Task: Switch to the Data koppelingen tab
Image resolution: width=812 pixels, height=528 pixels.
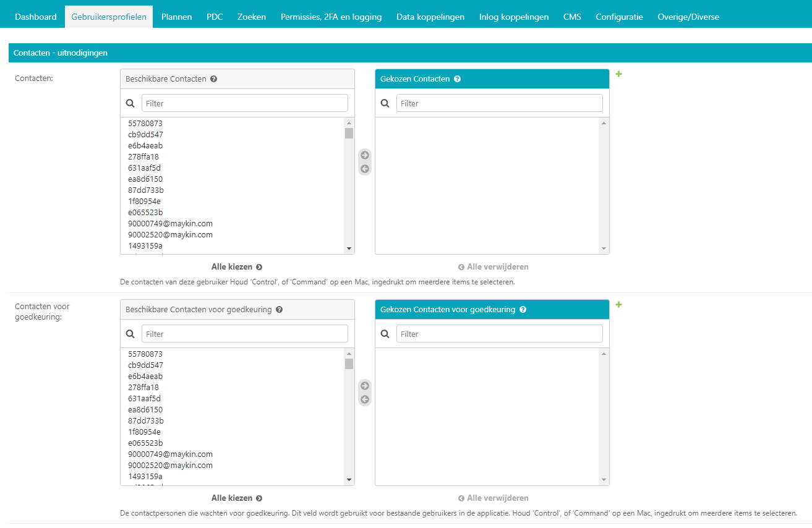Action: pyautogui.click(x=430, y=17)
